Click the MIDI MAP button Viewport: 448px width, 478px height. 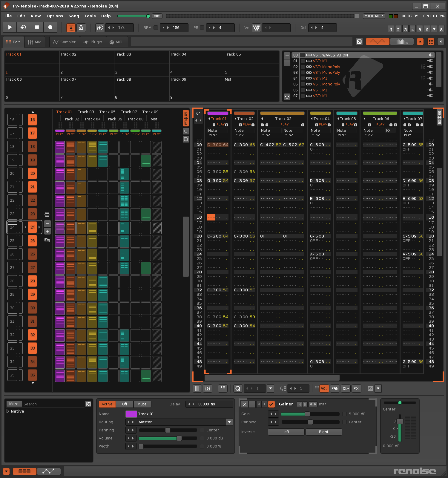374,16
